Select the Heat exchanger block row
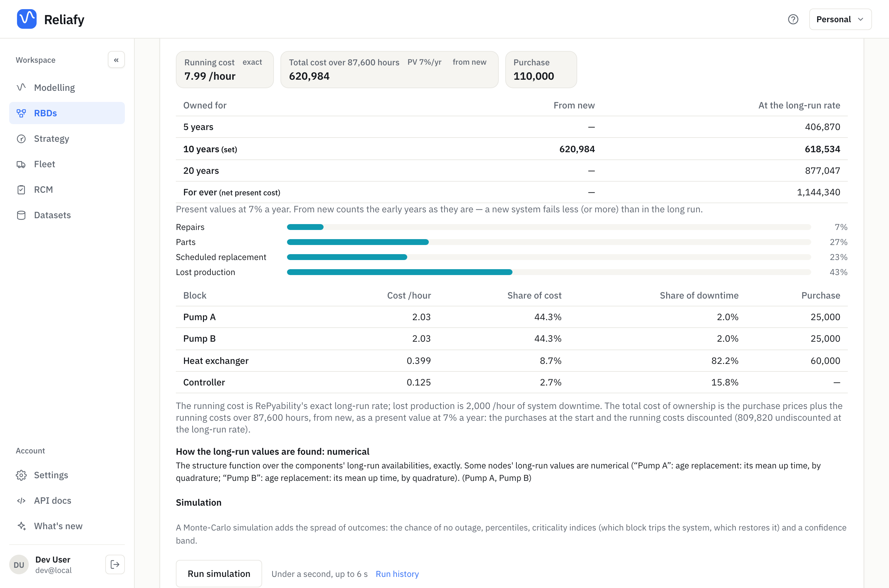 pyautogui.click(x=512, y=361)
